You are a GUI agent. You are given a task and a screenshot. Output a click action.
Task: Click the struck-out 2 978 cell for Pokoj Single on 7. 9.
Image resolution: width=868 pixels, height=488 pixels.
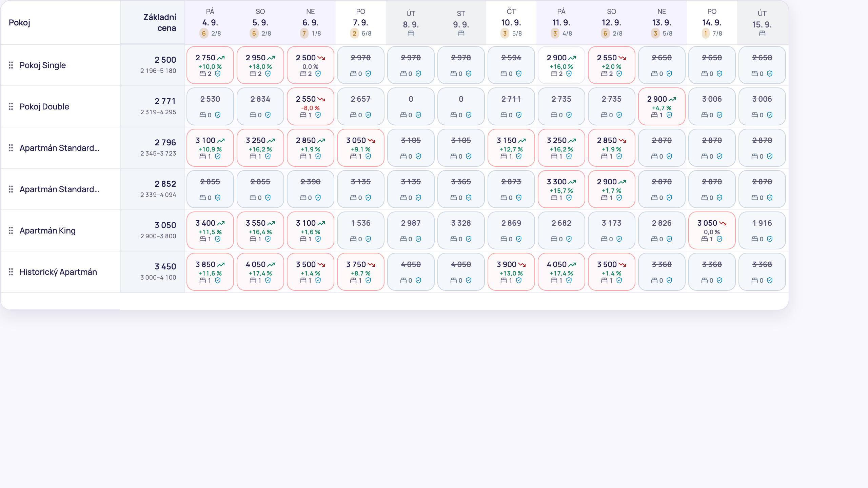[x=361, y=65]
